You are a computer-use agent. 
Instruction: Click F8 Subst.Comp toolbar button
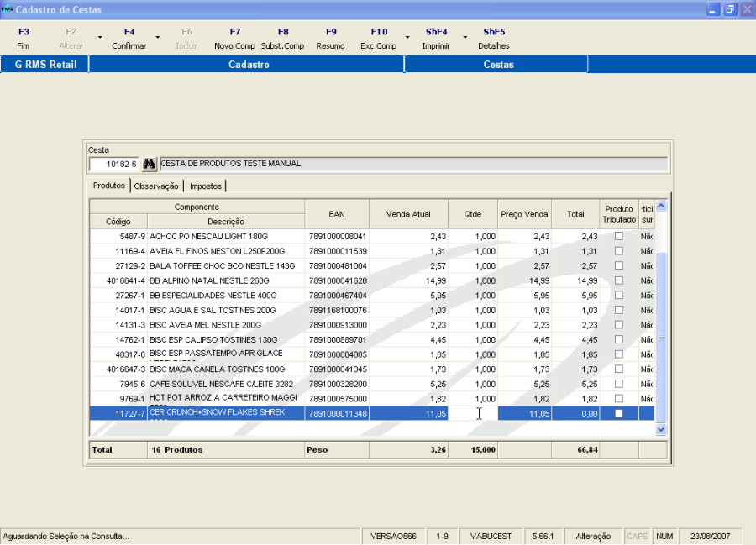pyautogui.click(x=282, y=39)
